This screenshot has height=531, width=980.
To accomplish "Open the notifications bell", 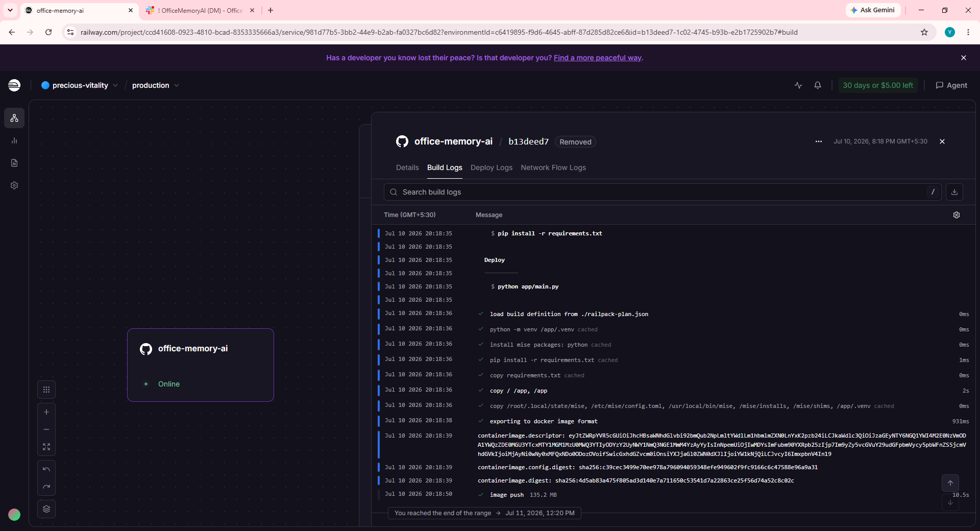I will (x=818, y=85).
